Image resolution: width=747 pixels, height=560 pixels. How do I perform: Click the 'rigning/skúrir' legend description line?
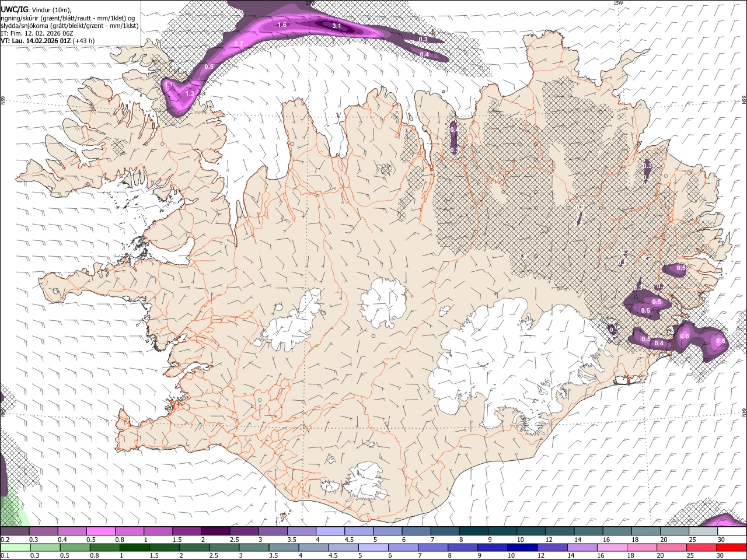[x=67, y=18]
